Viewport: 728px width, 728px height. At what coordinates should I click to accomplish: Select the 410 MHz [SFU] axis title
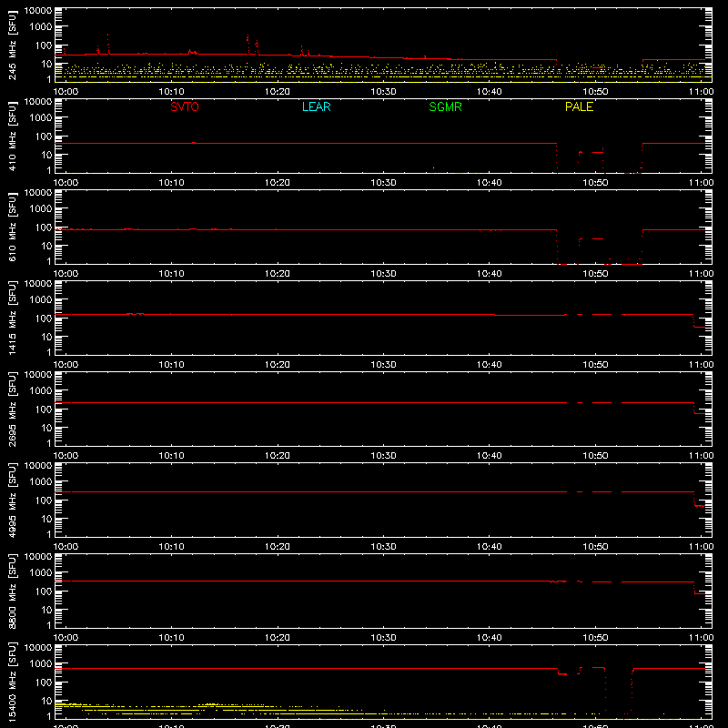[x=13, y=136]
